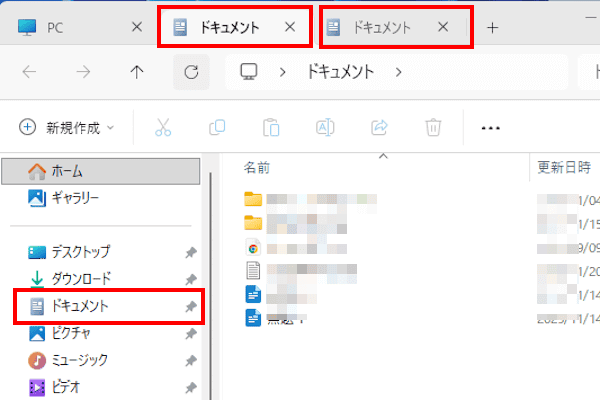This screenshot has height=400, width=600.
Task: Click the navigation pane vertical scrollbar
Action: tap(210, 285)
